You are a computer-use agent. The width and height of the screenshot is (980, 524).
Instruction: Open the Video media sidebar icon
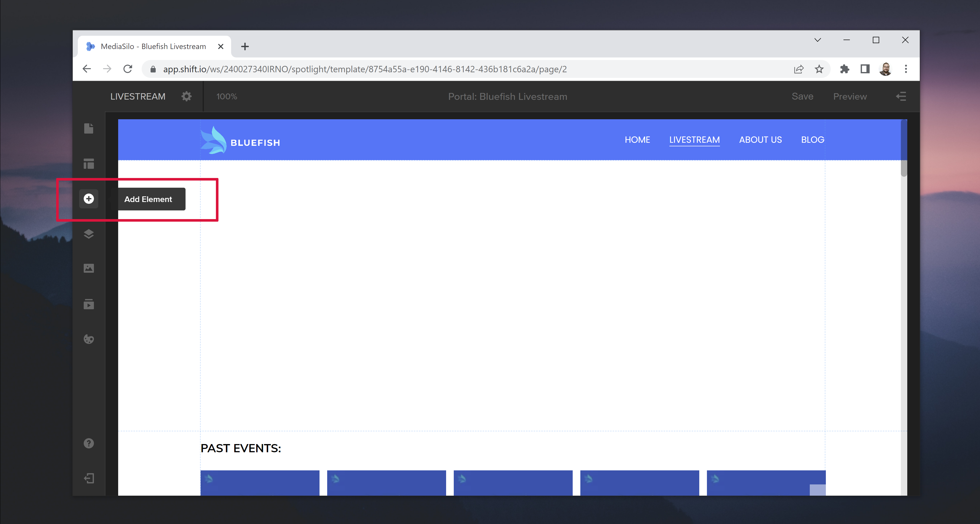[89, 304]
